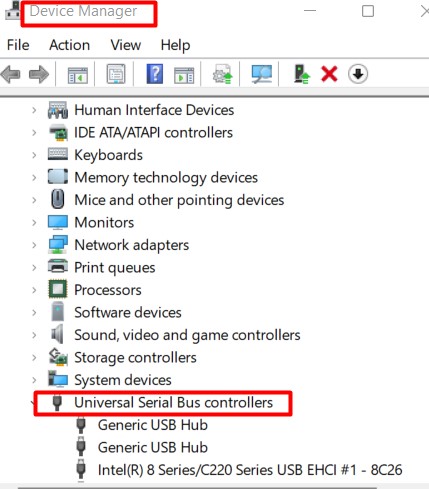Open the Properties toolbar icon
Screen dimensions: 429x489
116,74
